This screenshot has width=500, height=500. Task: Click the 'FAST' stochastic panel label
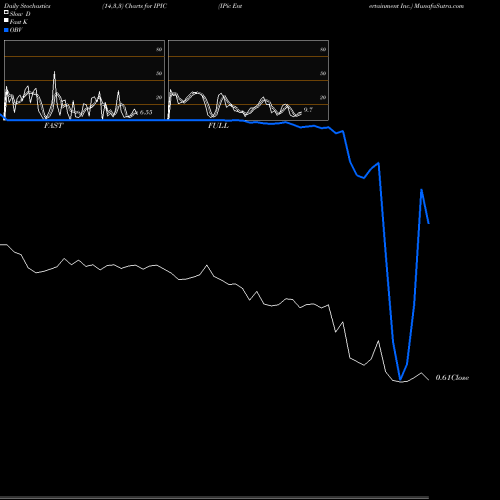(53, 125)
